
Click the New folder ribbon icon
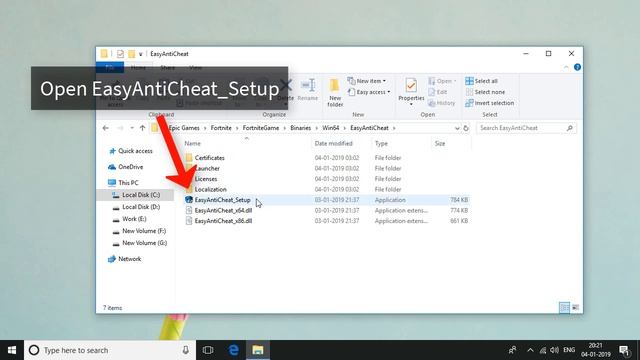point(335,93)
